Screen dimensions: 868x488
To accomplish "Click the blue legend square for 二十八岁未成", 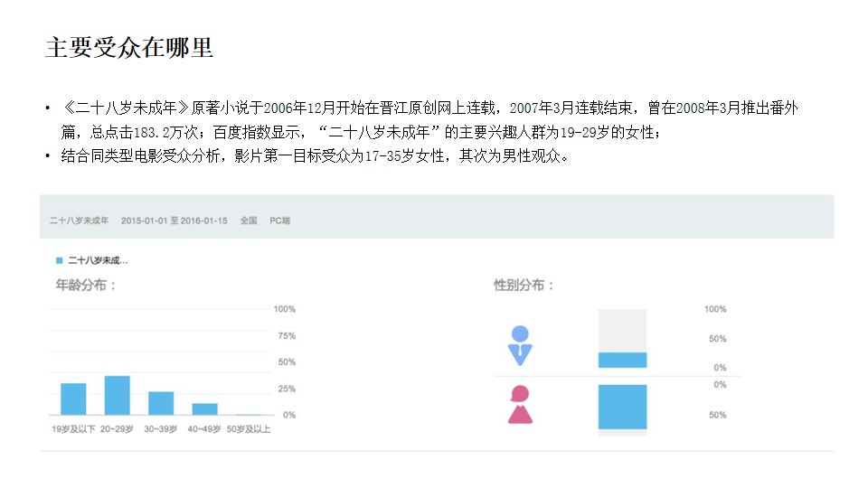I will [60, 260].
